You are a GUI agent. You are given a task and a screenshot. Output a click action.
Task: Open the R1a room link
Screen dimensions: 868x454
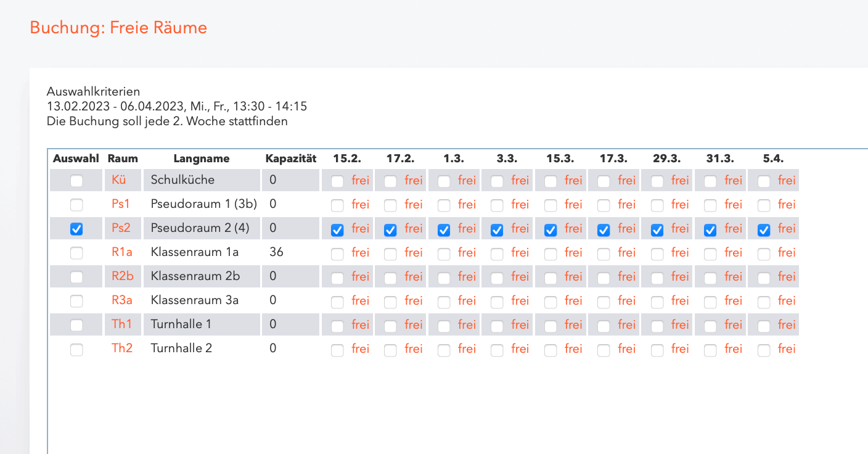(x=121, y=252)
